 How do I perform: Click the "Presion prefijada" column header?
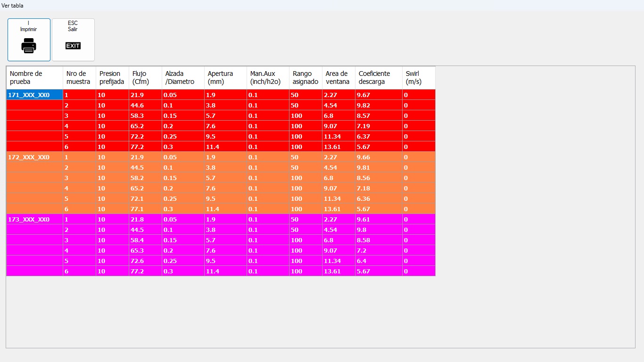(112, 78)
